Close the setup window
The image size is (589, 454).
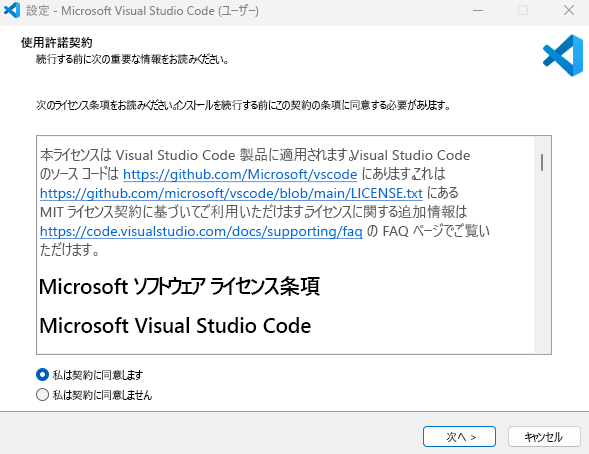pos(569,11)
